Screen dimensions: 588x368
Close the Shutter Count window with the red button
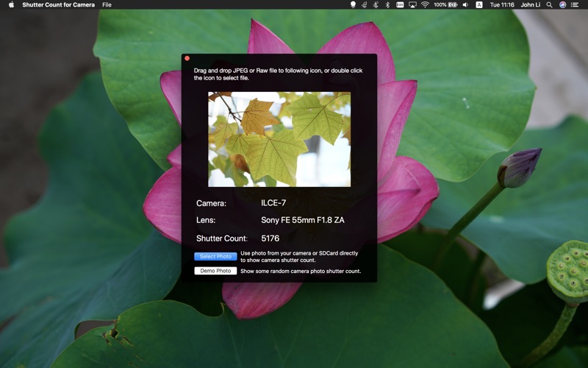click(187, 58)
